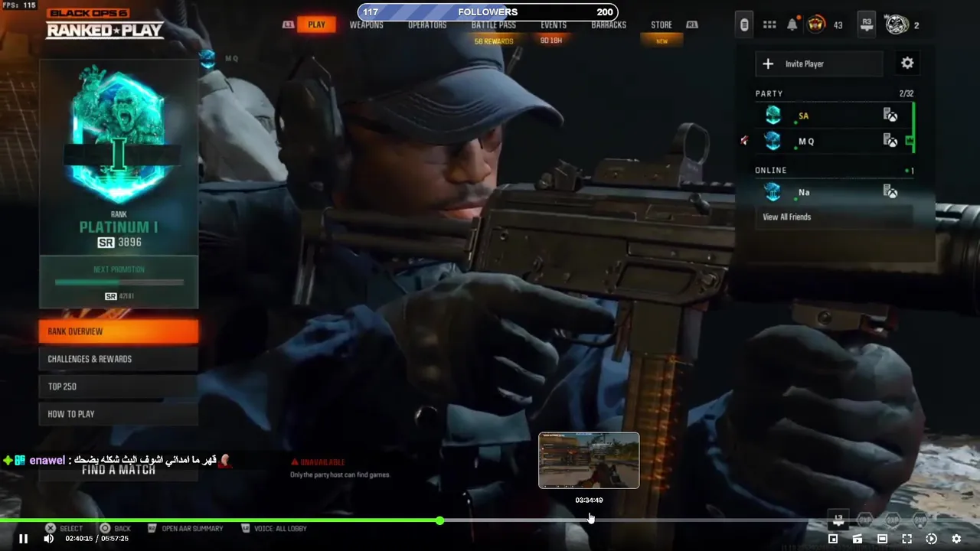Click Xbox platform icon on M Q row

[891, 141]
